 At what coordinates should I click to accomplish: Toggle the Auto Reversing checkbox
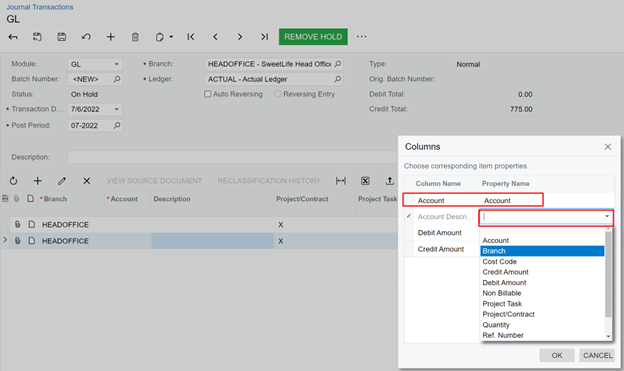click(208, 94)
